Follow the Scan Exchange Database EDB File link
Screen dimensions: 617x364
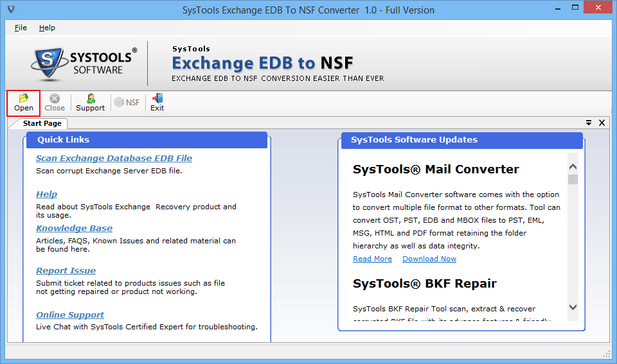(x=114, y=158)
